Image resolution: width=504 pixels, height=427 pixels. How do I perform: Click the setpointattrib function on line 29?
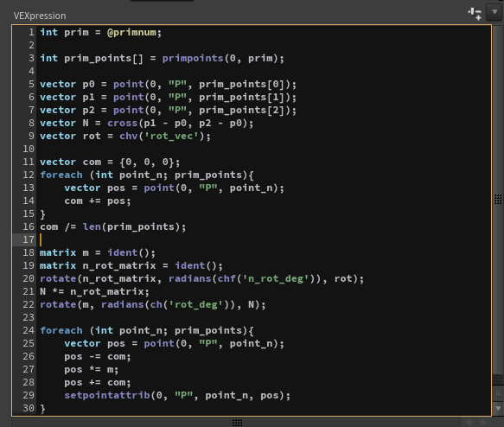[x=107, y=396]
